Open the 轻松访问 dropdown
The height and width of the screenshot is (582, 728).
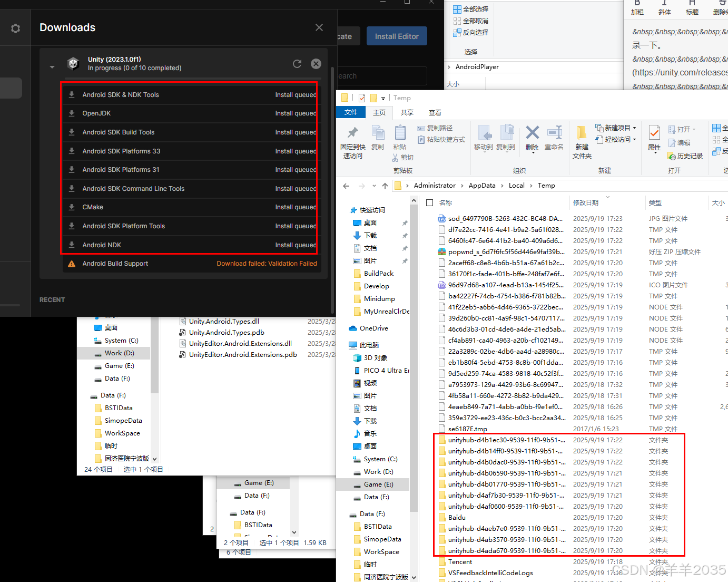click(x=616, y=140)
